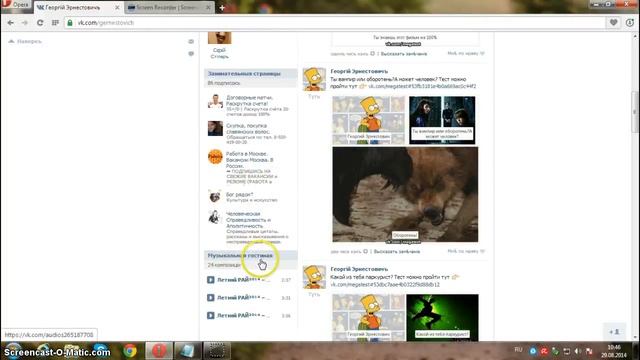Go back with the browser back arrow

pos(11,23)
